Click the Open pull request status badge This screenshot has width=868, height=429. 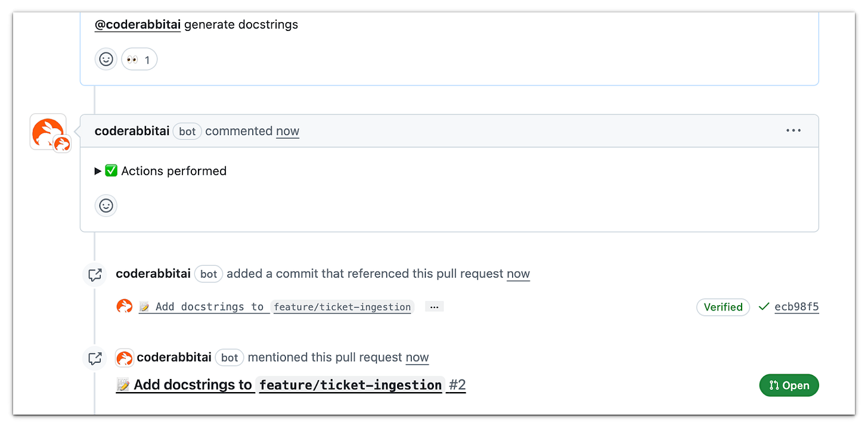789,386
